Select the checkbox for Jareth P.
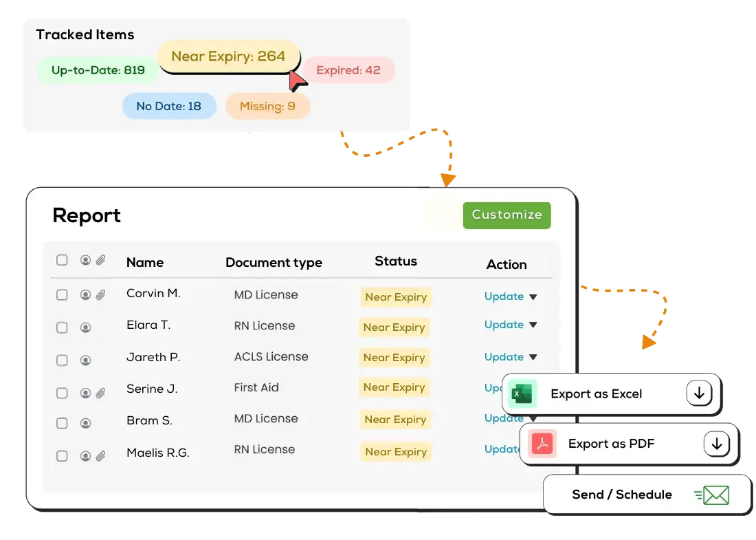 [x=62, y=360]
